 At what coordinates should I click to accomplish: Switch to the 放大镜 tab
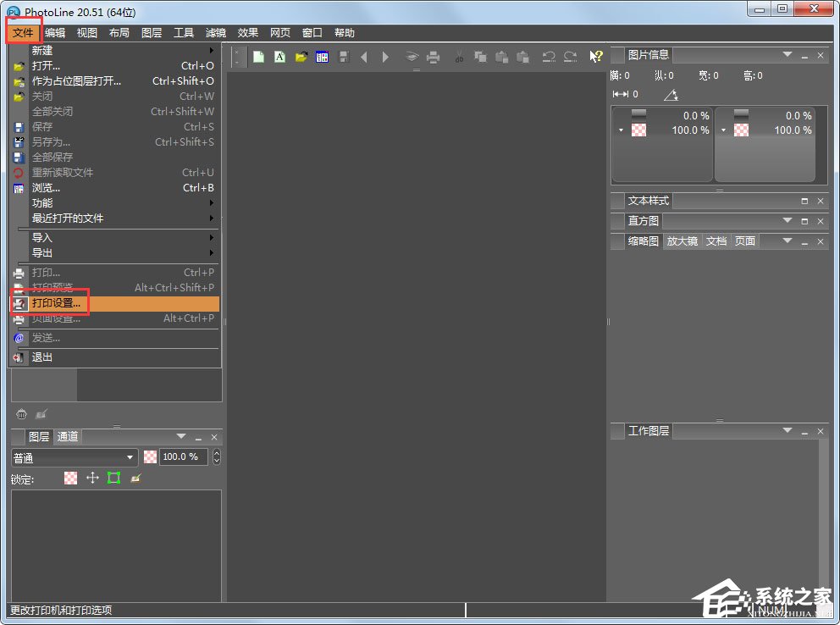[x=682, y=241]
